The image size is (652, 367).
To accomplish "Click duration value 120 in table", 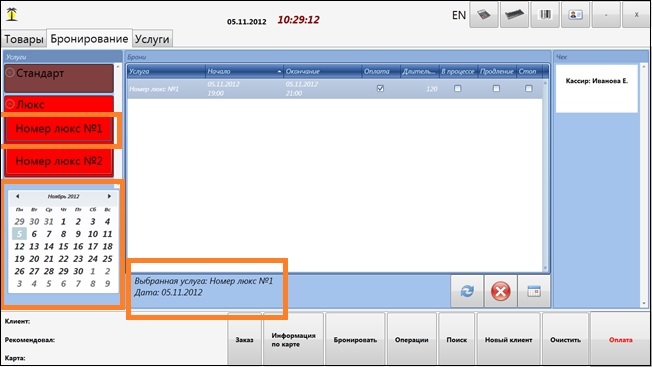I will [432, 89].
